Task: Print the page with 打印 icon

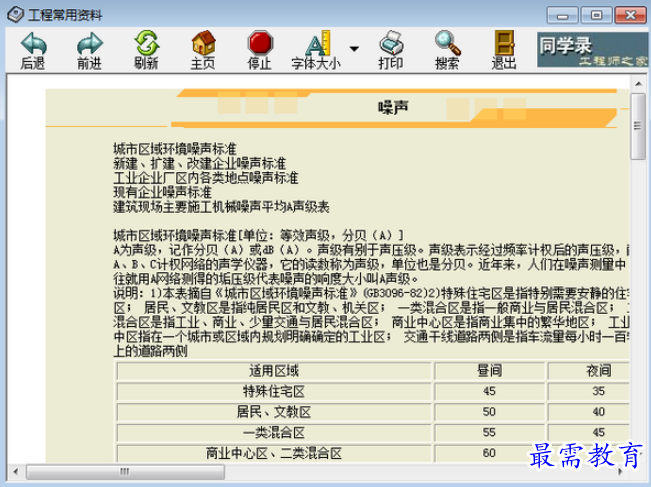Action: pyautogui.click(x=391, y=43)
